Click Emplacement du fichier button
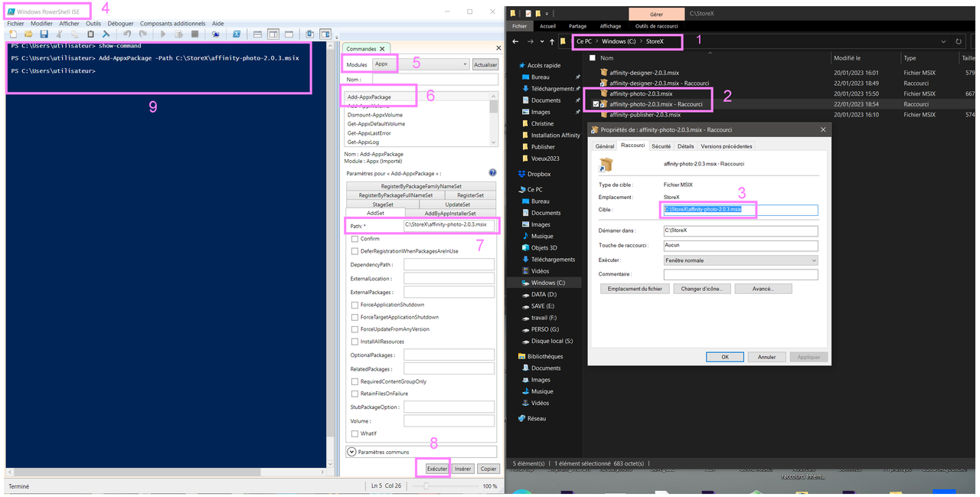 point(635,289)
